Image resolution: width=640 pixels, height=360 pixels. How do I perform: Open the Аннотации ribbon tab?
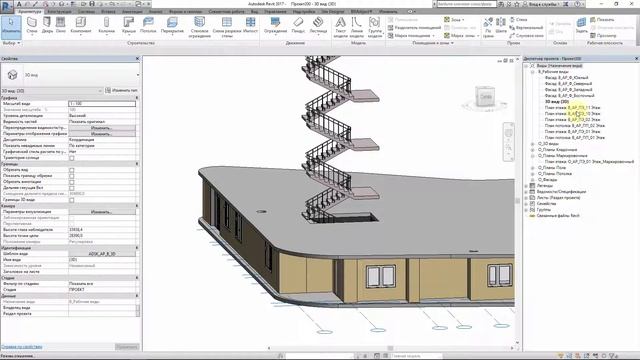coord(132,12)
